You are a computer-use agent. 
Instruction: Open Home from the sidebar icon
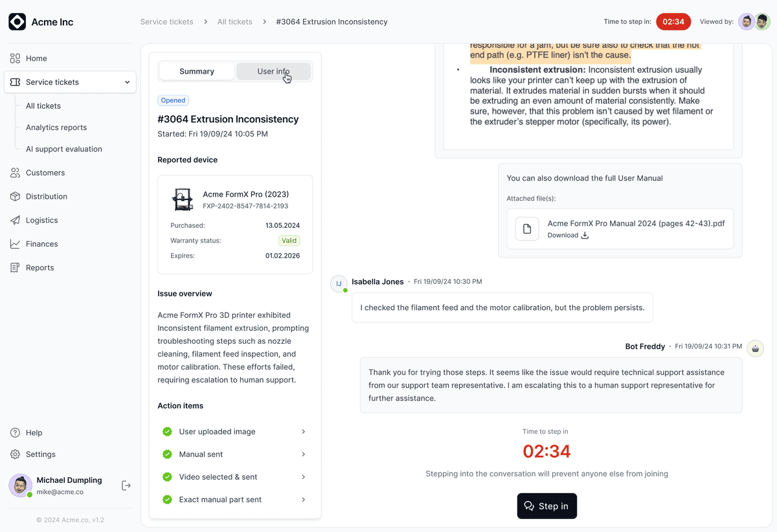[x=15, y=58]
